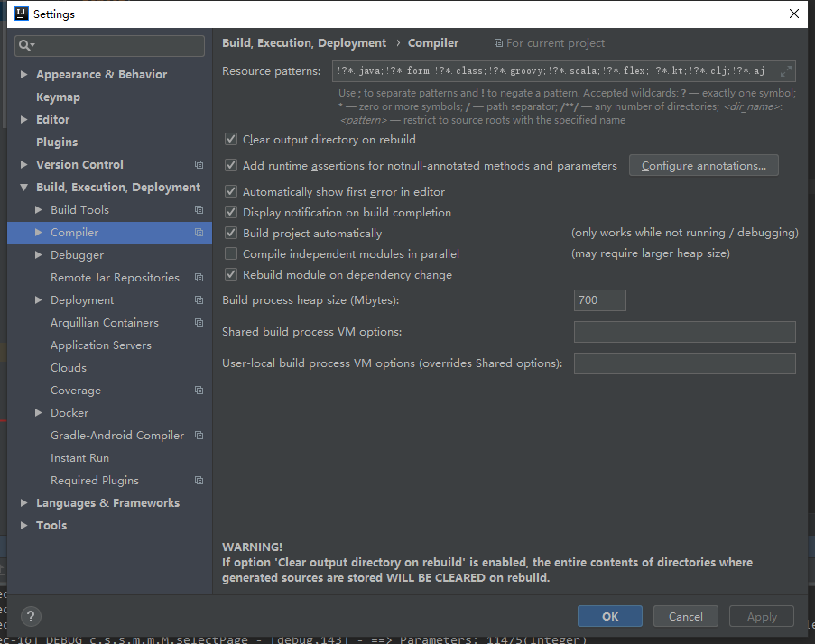Click project-level icon beside Compiler row
The image size is (815, 644).
pos(199,233)
